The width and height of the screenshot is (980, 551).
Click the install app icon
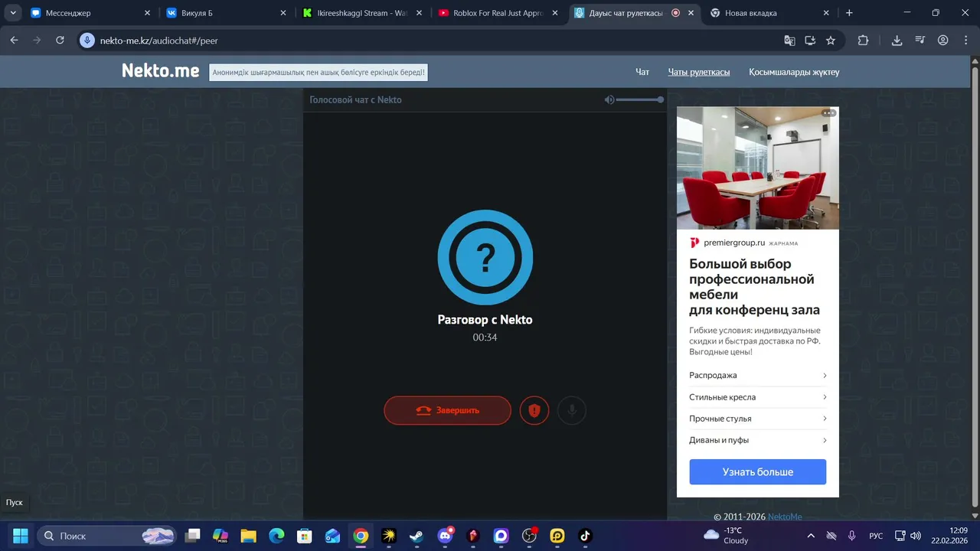810,41
